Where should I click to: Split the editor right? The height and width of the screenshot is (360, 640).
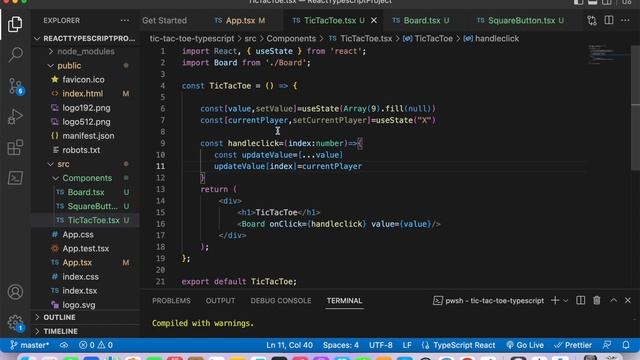pyautogui.click(x=609, y=20)
